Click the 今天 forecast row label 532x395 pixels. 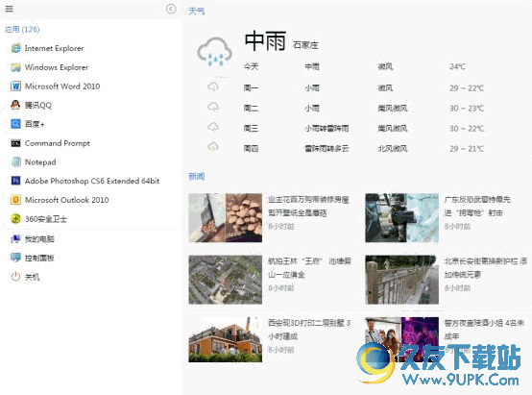click(x=251, y=66)
